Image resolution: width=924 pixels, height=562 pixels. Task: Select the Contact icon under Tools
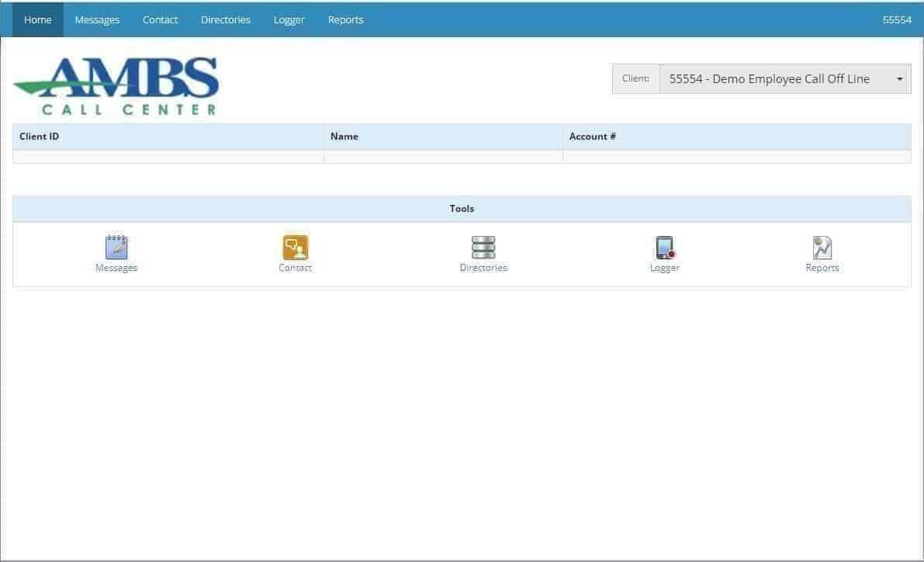point(295,246)
